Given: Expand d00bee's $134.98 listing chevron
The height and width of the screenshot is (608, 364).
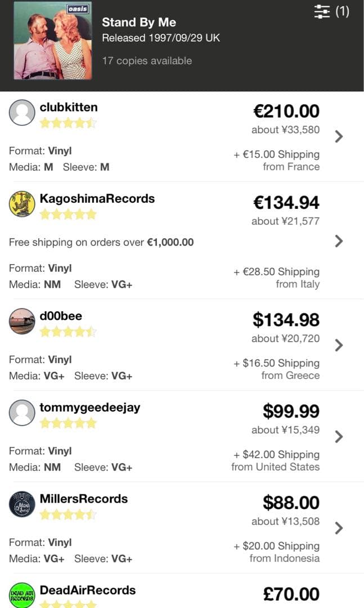Looking at the screenshot, I should [x=339, y=345].
